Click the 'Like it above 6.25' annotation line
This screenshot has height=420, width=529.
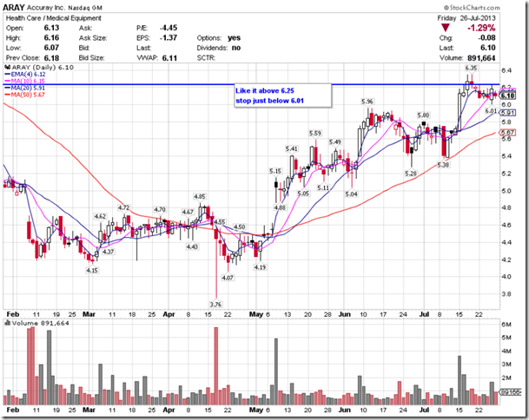265,90
